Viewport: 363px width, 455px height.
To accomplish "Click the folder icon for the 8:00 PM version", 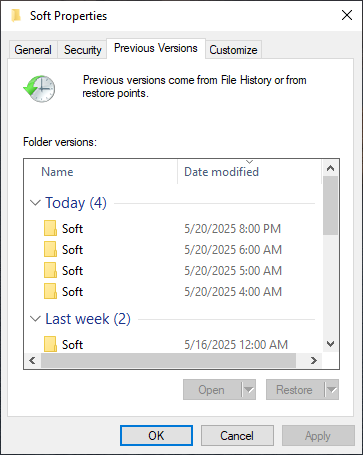I will point(50,229).
